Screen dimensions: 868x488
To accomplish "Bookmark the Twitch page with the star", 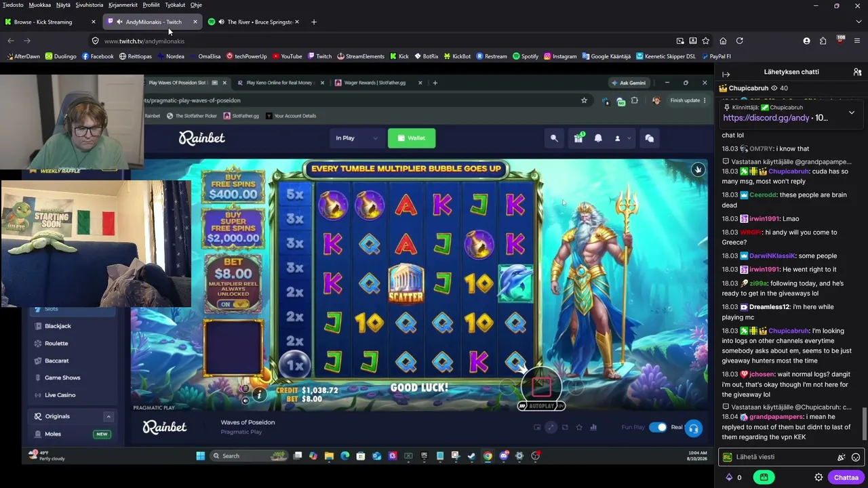I will 705,41.
